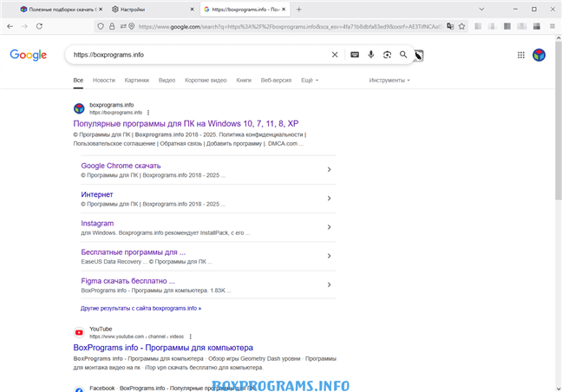Reload the page with refresh icon
Image resolution: width=562 pixels, height=392 pixels.
click(39, 26)
